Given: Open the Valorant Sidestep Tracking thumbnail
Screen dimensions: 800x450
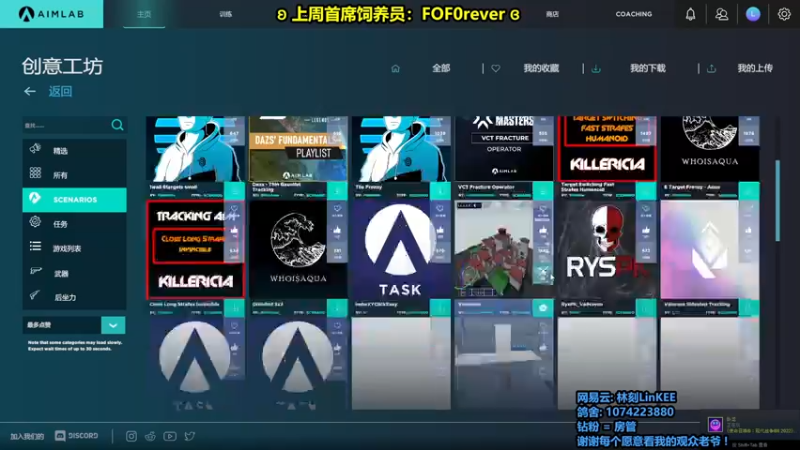Looking at the screenshot, I should tap(710, 249).
